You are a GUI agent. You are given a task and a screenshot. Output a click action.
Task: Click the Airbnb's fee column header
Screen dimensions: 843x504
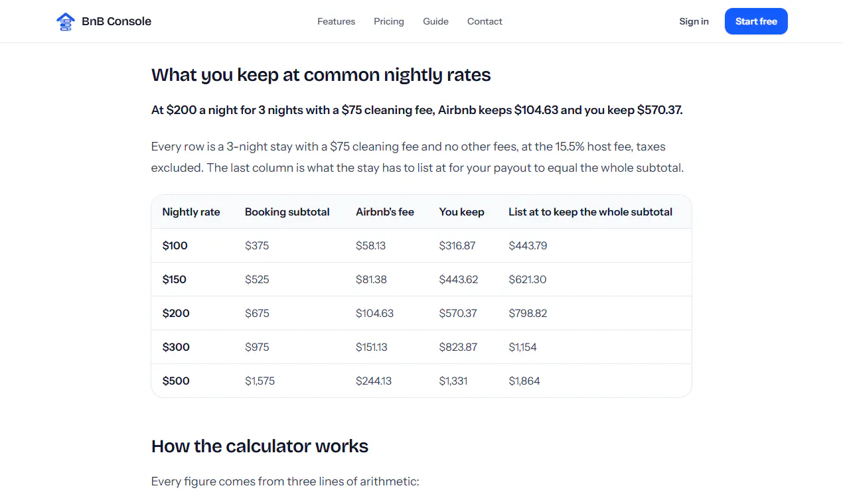385,212
